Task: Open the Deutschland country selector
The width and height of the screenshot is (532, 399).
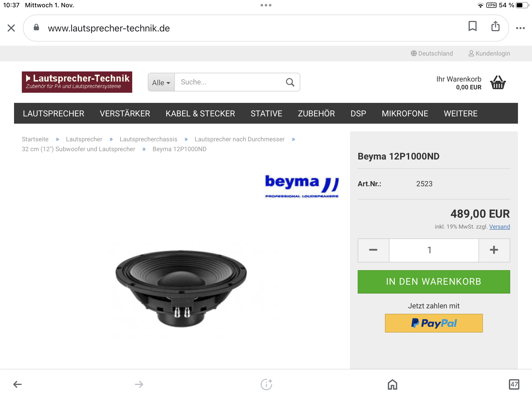Action: (x=432, y=54)
